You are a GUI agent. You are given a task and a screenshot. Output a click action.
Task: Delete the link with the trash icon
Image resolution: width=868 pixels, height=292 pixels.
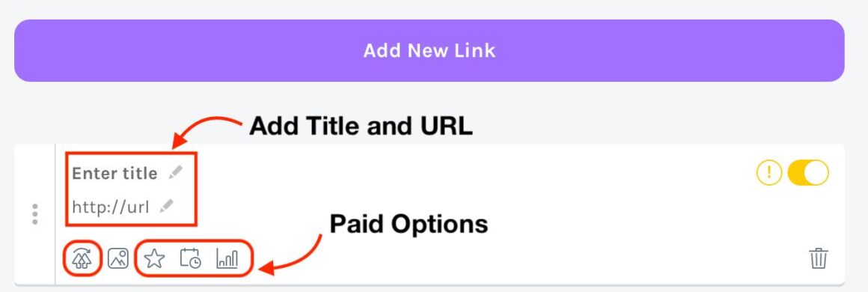point(818,258)
